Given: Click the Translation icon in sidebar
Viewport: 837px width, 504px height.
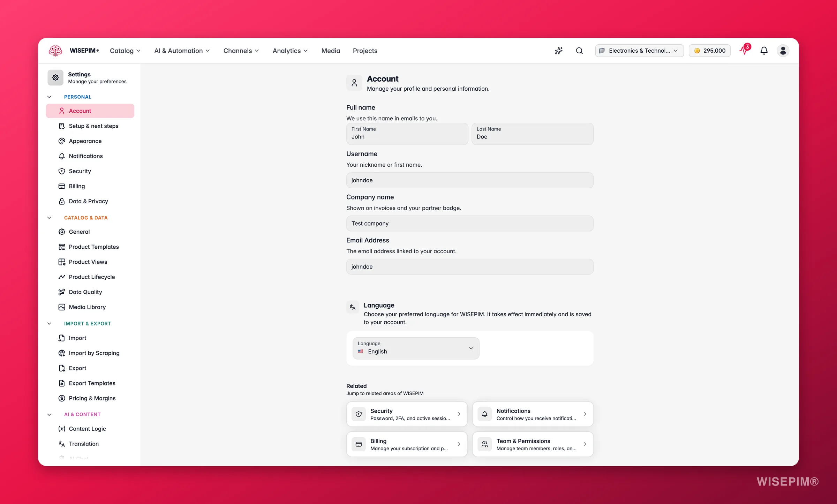Looking at the screenshot, I should click(x=62, y=444).
